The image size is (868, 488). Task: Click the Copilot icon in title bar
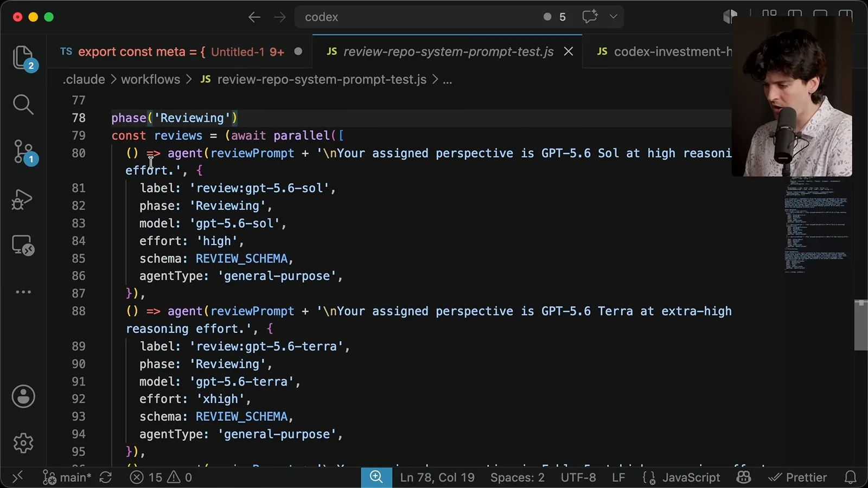[730, 17]
